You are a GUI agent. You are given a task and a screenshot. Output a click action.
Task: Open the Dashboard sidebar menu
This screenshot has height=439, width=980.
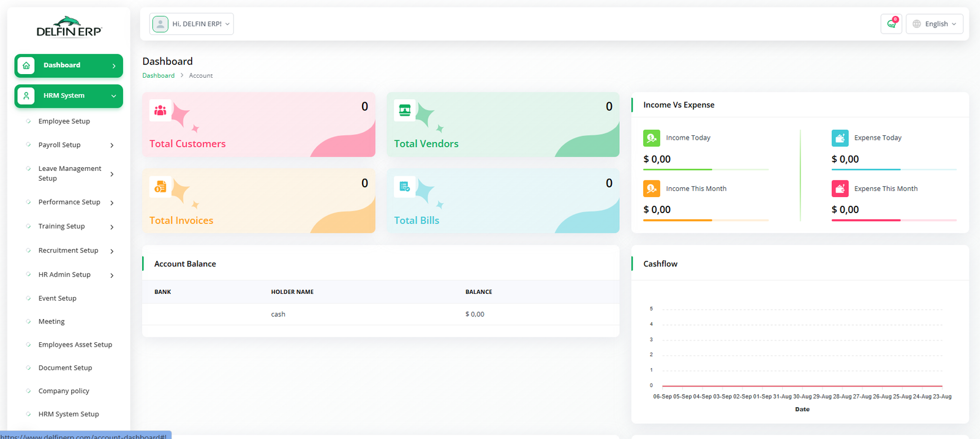[x=69, y=66]
